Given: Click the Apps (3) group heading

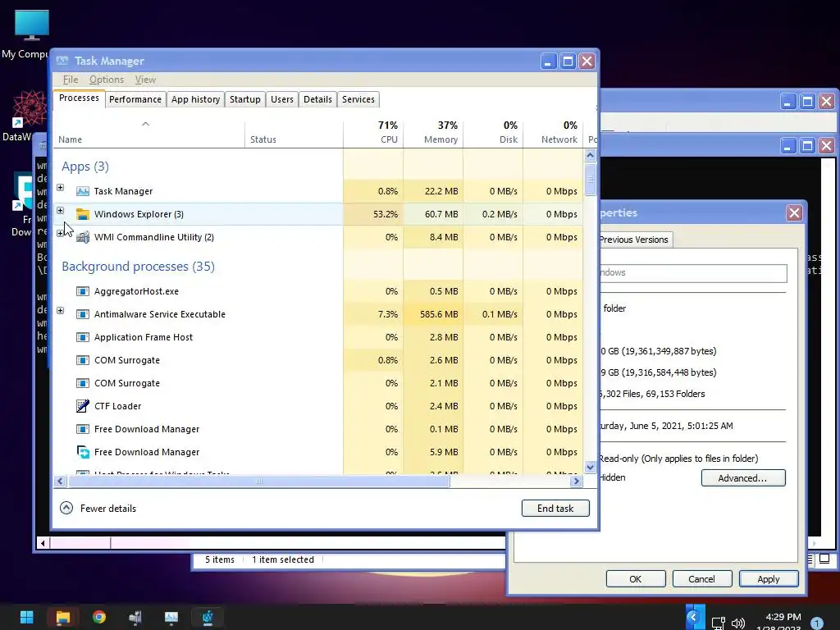Looking at the screenshot, I should 85,167.
